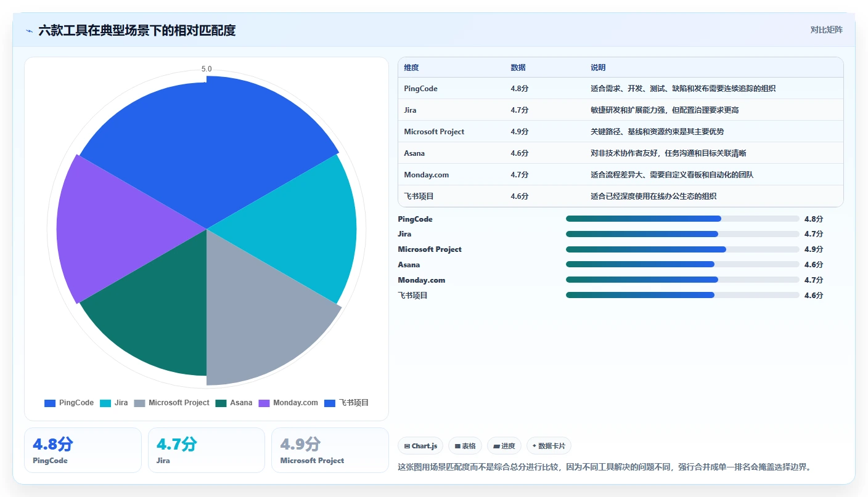This screenshot has height=497, width=868.
Task: Click the 4.9分 value in the Microsoft Project table row
Action: (x=519, y=132)
